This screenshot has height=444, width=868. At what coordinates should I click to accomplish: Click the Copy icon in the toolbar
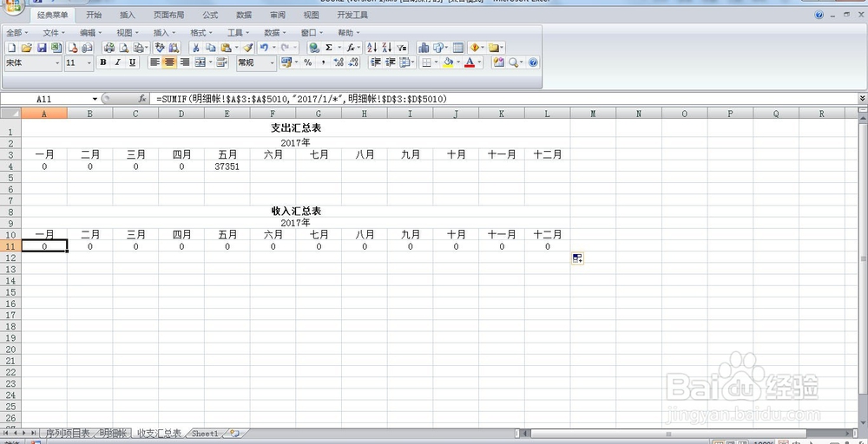pos(210,48)
